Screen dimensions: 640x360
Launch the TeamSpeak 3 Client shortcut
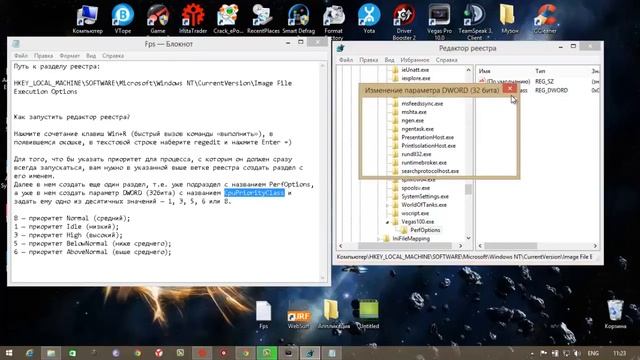475,21
